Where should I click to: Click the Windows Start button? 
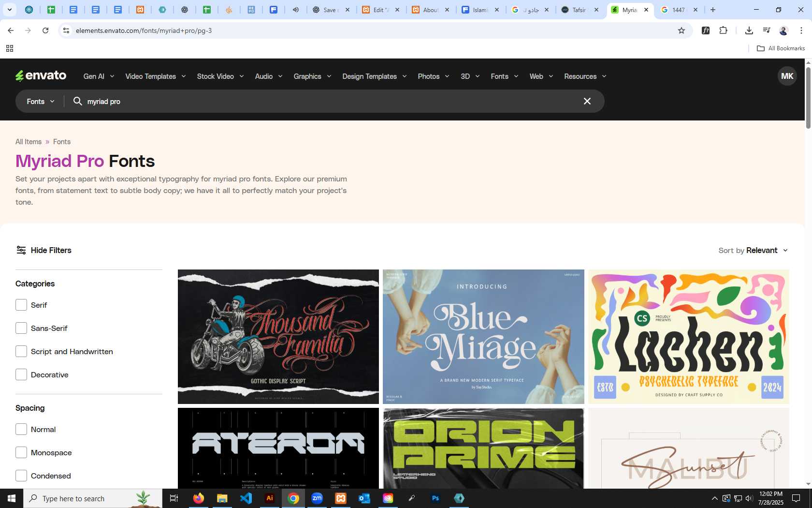pyautogui.click(x=12, y=498)
